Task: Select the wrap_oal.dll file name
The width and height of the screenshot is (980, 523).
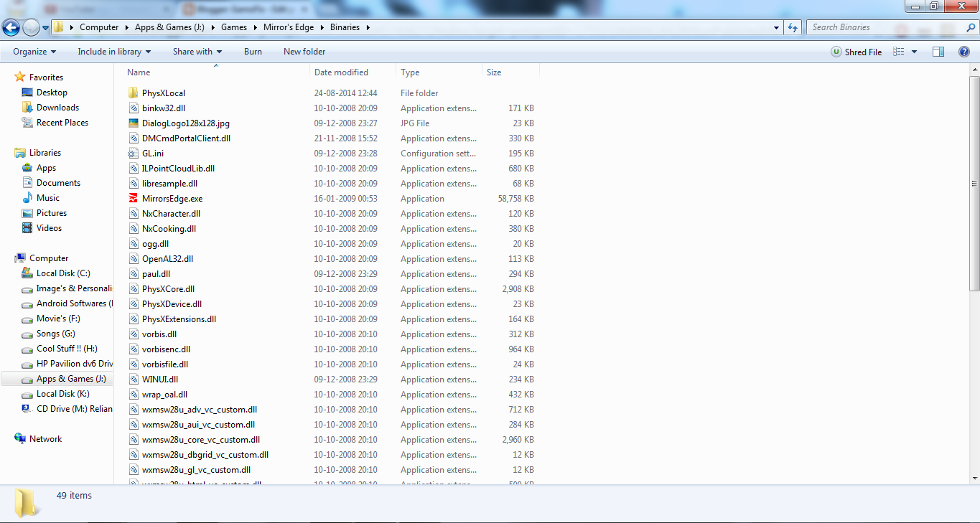Action: point(164,395)
